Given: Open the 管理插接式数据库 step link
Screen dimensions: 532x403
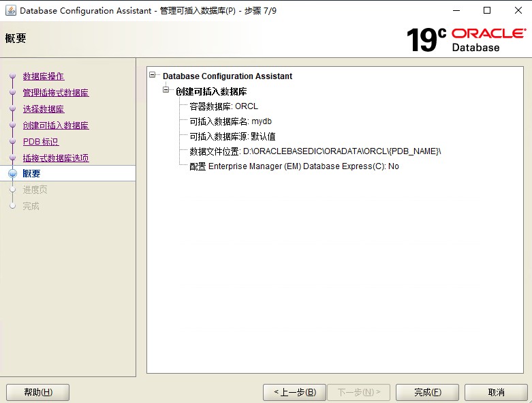Looking at the screenshot, I should point(56,93).
